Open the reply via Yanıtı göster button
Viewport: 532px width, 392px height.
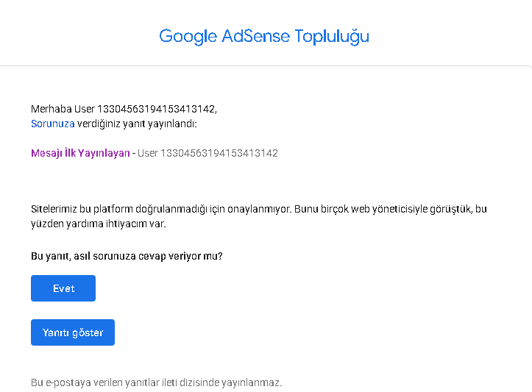coord(73,332)
